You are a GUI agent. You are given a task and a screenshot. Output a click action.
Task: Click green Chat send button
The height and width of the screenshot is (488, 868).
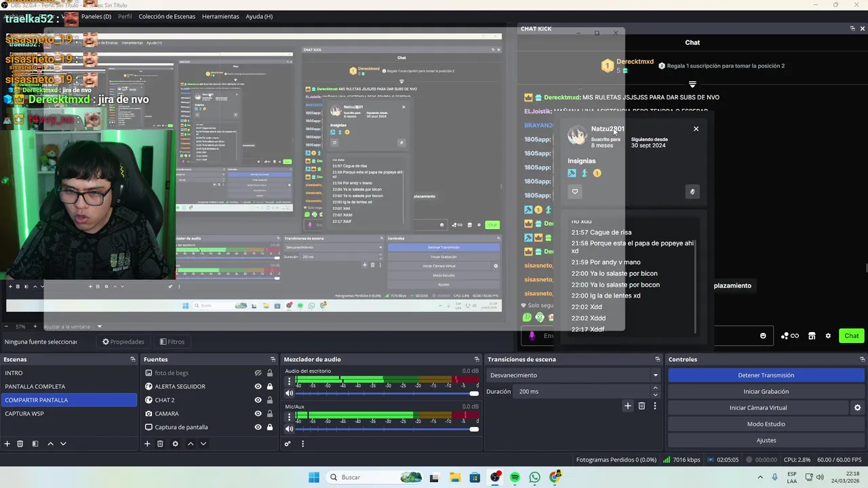coord(852,335)
